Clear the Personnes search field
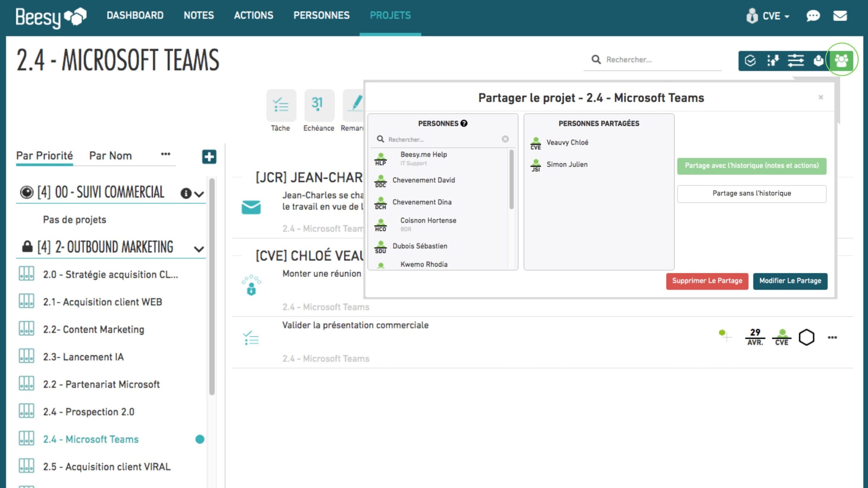This screenshot has height=488, width=868. coord(505,139)
